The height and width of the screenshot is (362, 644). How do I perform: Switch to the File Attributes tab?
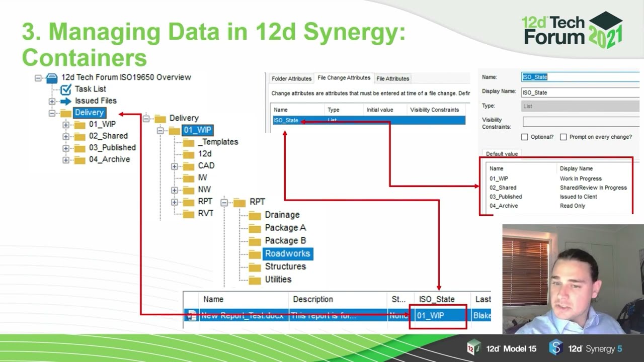click(393, 78)
